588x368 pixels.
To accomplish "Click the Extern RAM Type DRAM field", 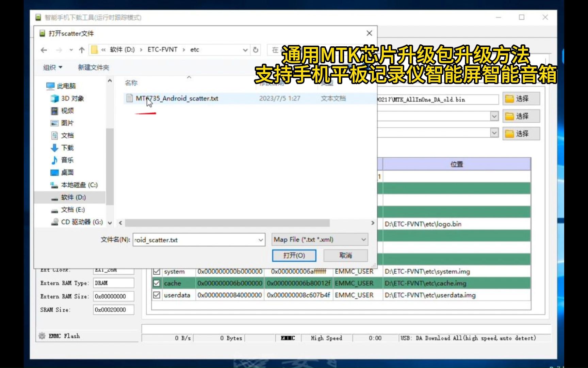I will 113,283.
